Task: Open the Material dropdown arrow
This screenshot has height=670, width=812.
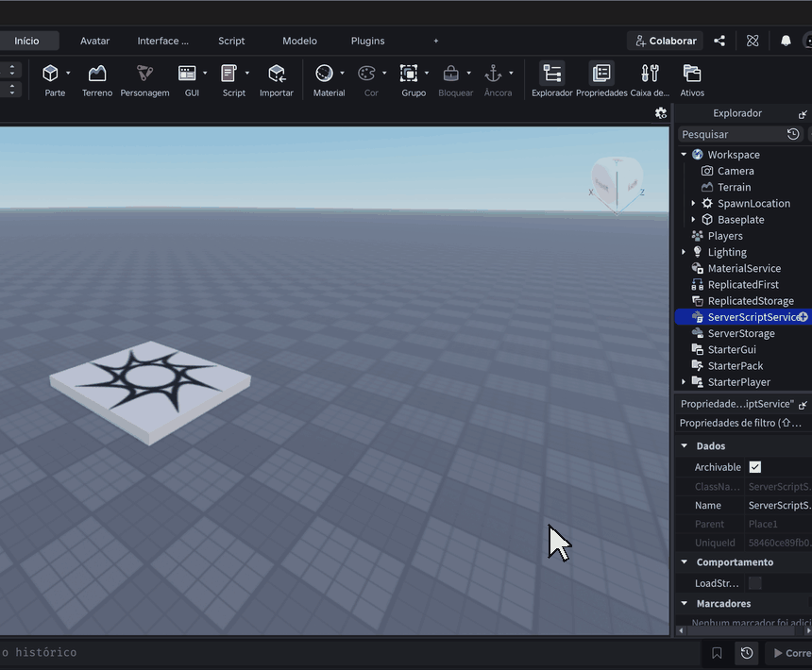Action: click(342, 73)
